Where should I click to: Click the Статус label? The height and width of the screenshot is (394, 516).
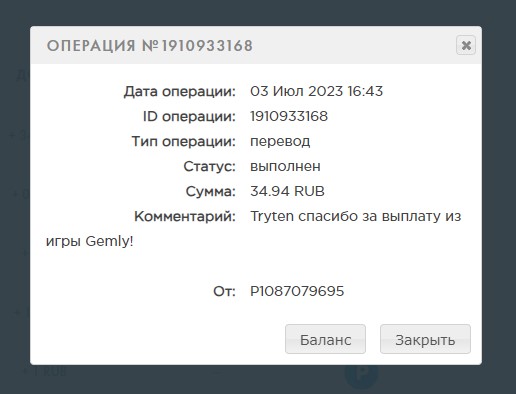(210, 166)
